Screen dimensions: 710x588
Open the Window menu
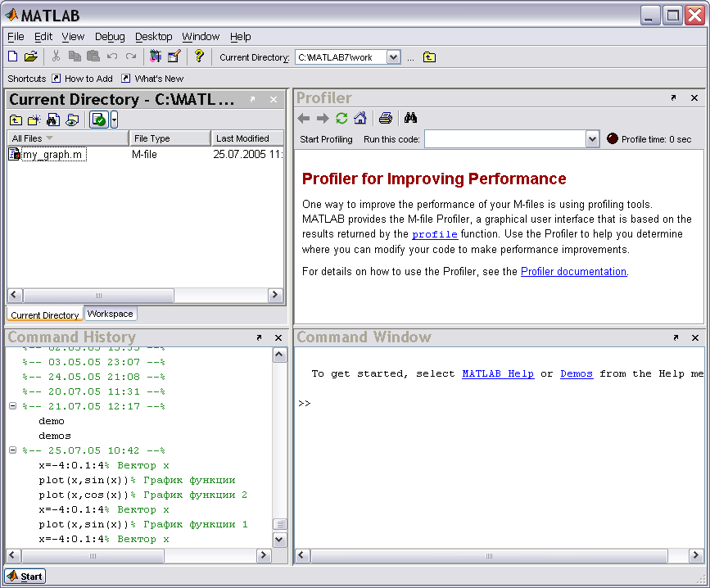[x=201, y=37]
